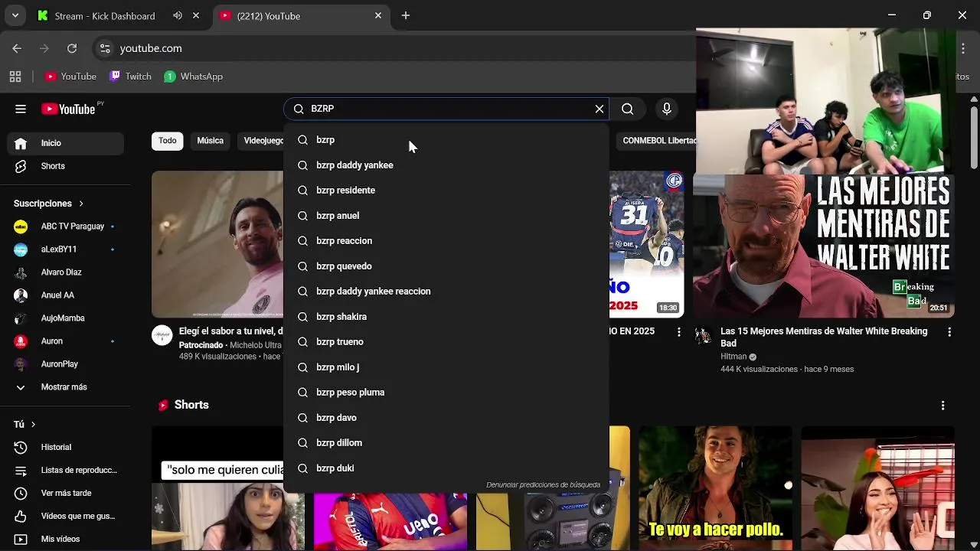Pick 'bzrp davo' suggestion
Viewport: 980px width, 551px height.
point(446,418)
